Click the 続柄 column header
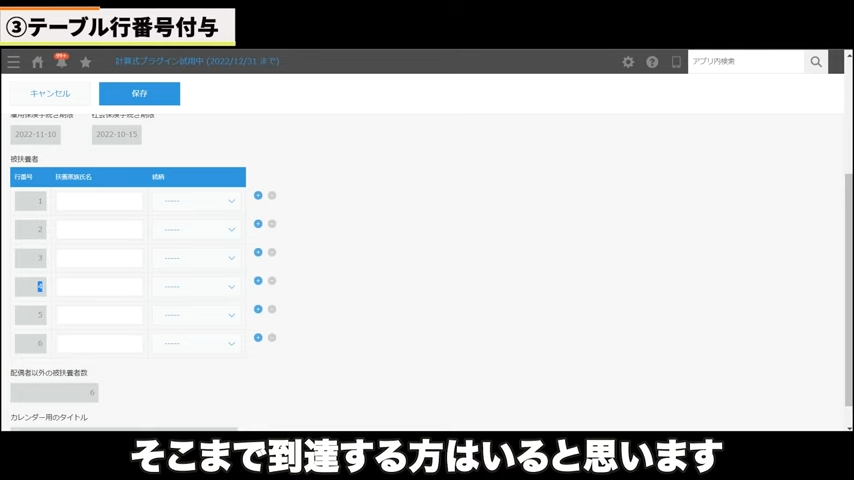The height and width of the screenshot is (480, 854). pos(158,177)
